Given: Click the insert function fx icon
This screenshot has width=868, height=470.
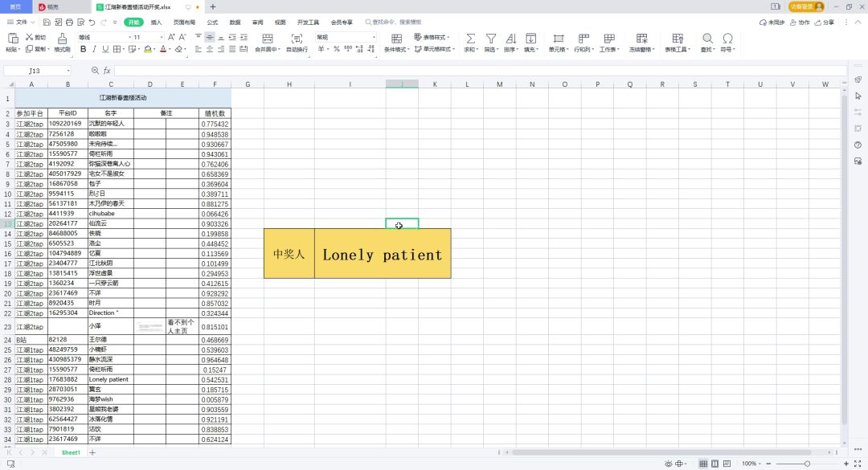Looking at the screenshot, I should coord(107,71).
